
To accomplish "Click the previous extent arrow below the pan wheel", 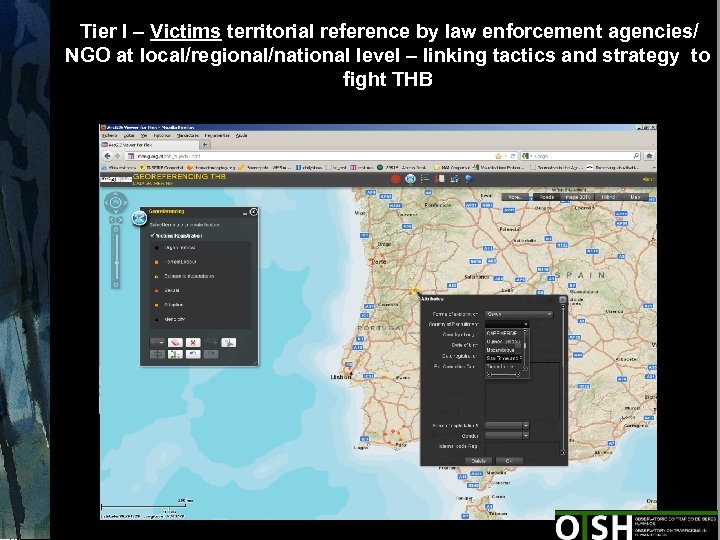I will [x=112, y=220].
